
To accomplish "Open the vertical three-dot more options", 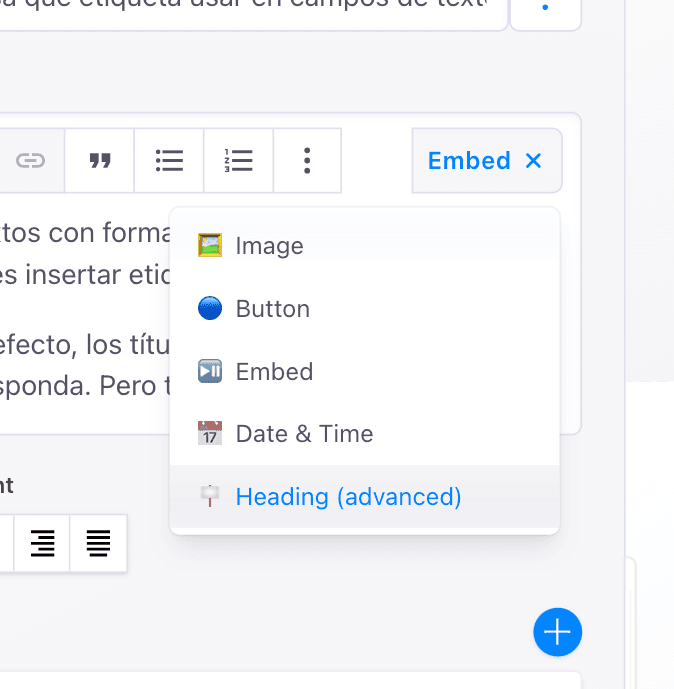I will (x=307, y=160).
